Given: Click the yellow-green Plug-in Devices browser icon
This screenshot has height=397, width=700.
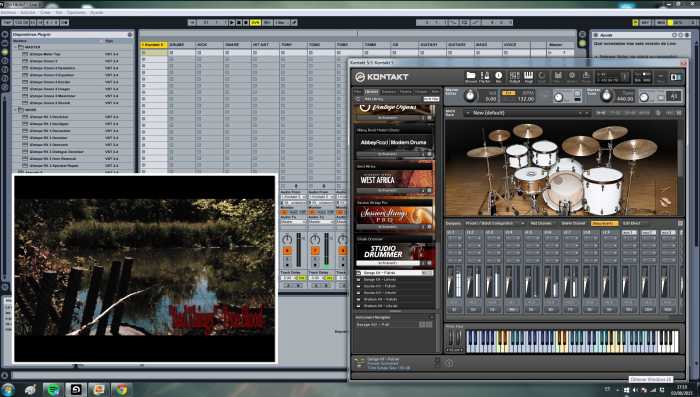Looking at the screenshot, I should [5, 52].
